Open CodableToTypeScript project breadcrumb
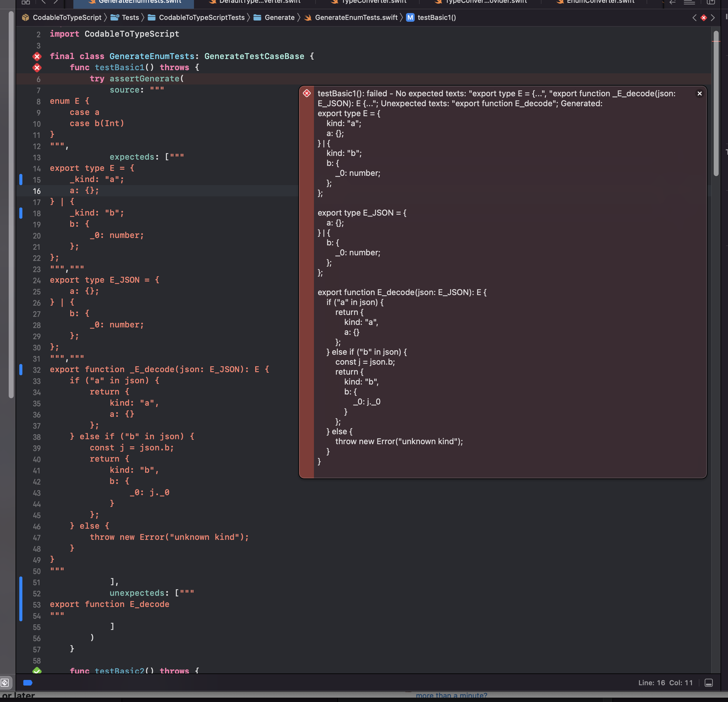 67,17
